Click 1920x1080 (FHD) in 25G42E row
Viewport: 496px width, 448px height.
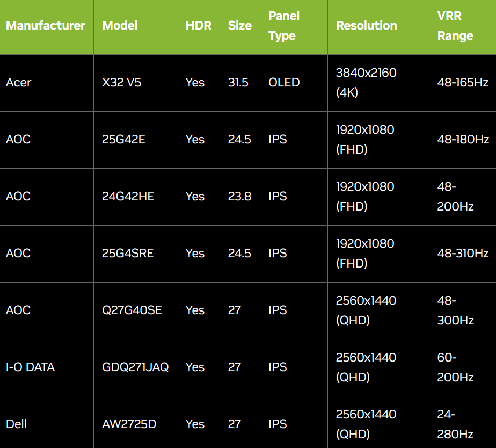[365, 140]
